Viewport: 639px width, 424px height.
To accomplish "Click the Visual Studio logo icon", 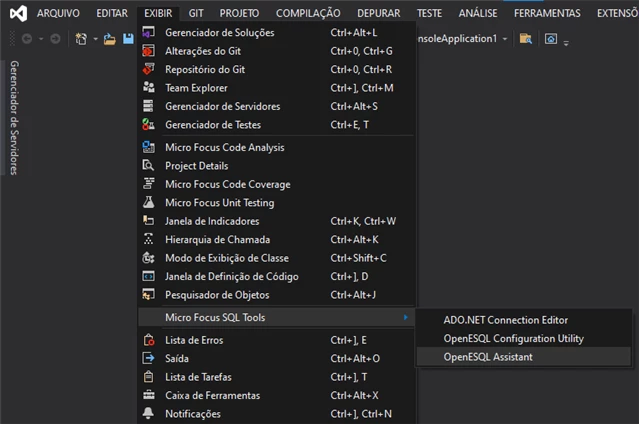I will pos(18,13).
